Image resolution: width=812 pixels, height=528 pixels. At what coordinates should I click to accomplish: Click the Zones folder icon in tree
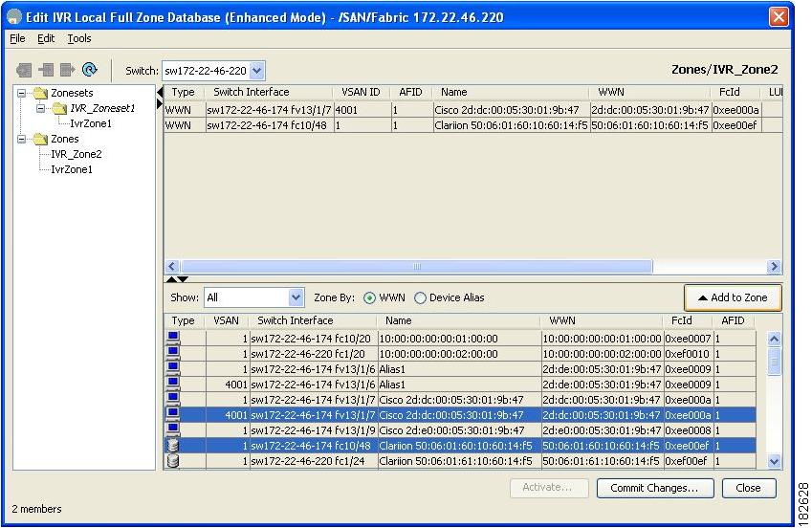tap(39, 139)
